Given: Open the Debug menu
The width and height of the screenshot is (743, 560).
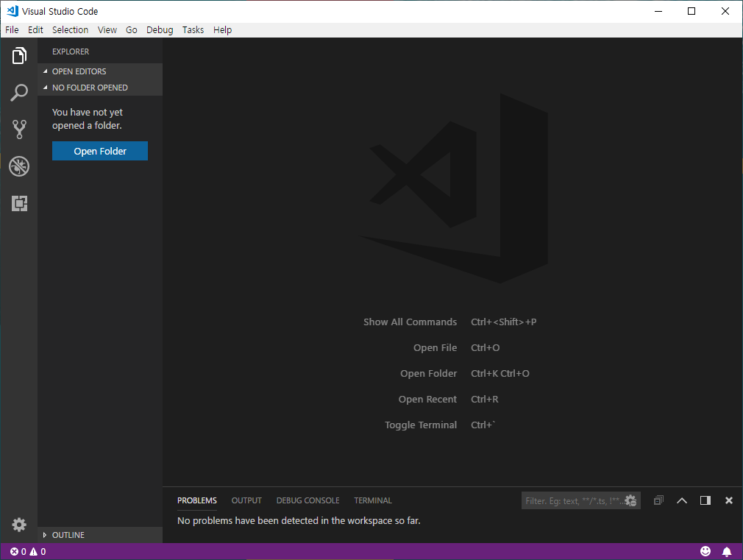Looking at the screenshot, I should (x=160, y=30).
